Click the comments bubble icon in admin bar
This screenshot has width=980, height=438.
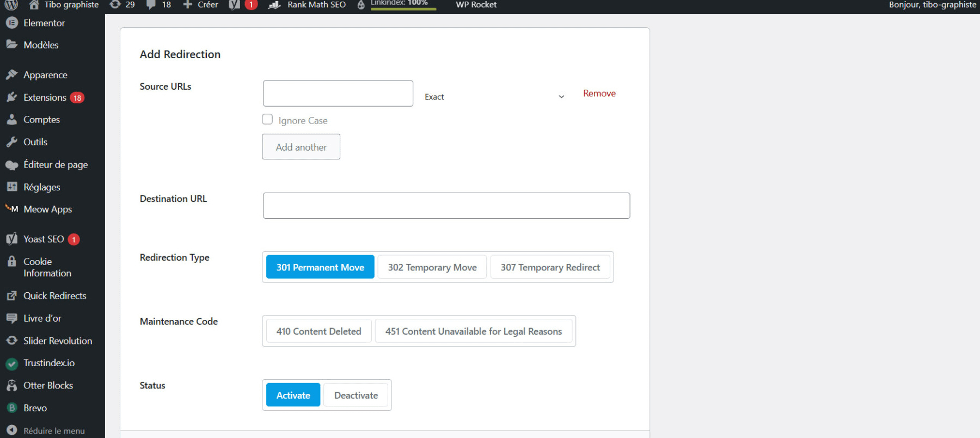[x=151, y=4]
